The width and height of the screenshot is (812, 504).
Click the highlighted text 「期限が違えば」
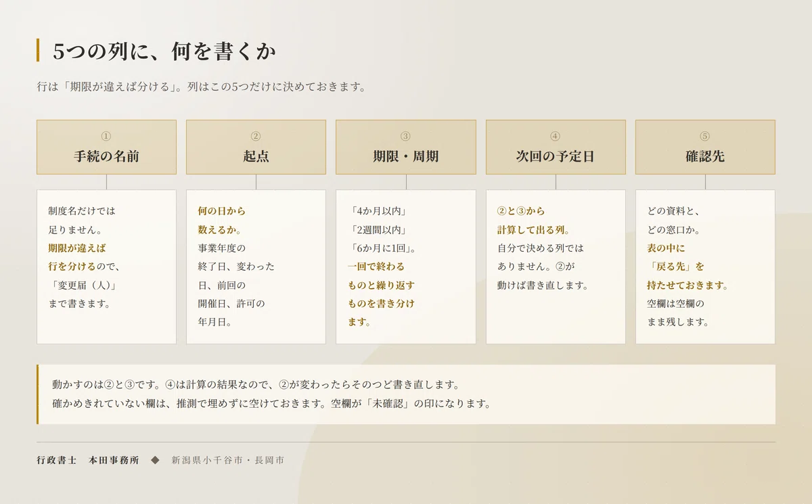point(77,248)
